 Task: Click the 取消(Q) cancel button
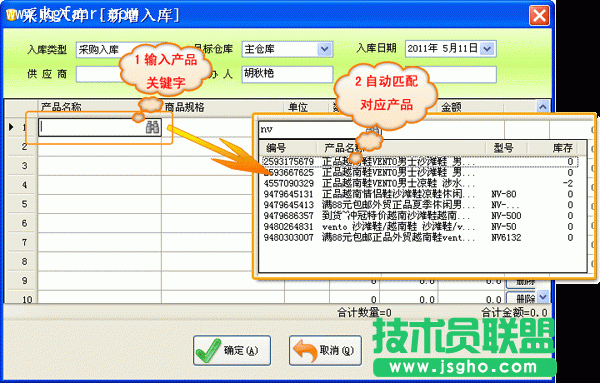tap(325, 350)
